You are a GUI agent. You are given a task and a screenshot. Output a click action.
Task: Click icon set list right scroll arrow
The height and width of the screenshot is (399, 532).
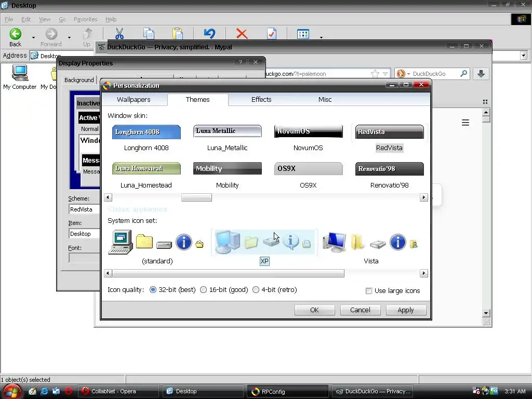click(424, 273)
